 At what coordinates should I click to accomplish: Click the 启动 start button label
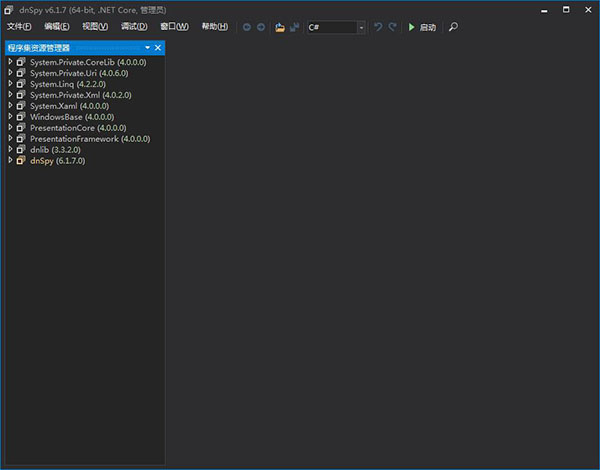coord(427,27)
